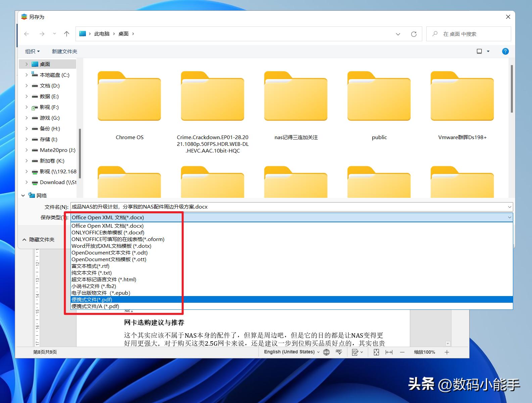Click fit to page icon
The height and width of the screenshot is (403, 532).
pyautogui.click(x=376, y=352)
